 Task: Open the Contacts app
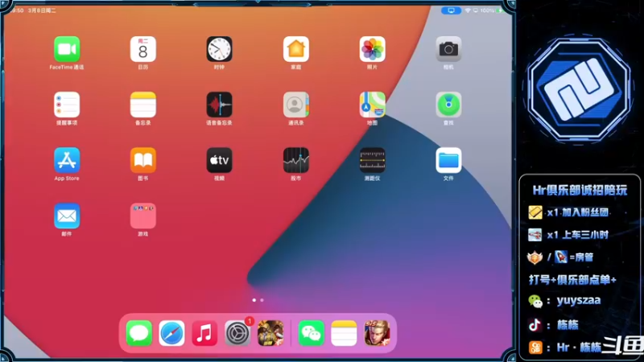[x=295, y=105]
